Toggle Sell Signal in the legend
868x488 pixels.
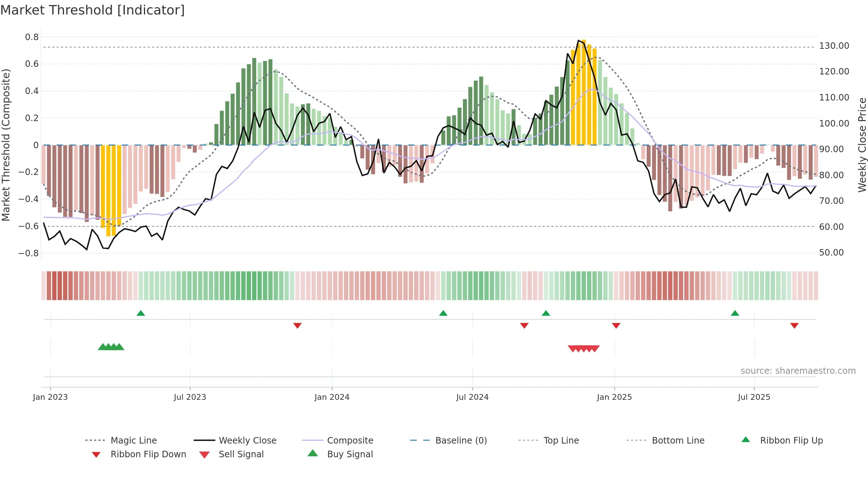[231, 454]
